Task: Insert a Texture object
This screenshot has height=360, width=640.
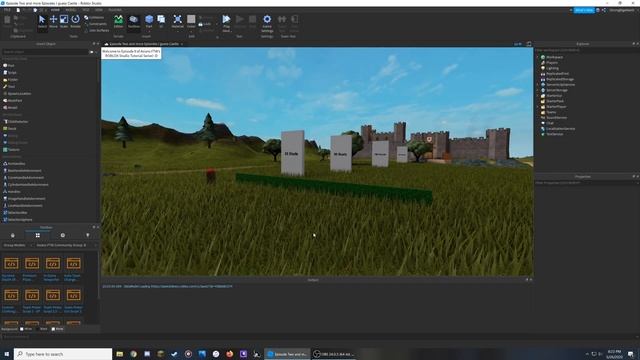Action: (11, 149)
